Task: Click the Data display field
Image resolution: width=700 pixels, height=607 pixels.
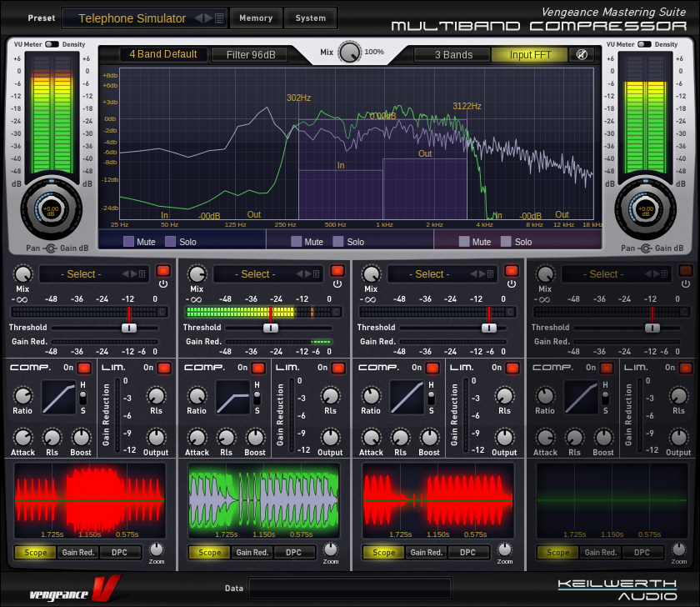Action: point(349,588)
